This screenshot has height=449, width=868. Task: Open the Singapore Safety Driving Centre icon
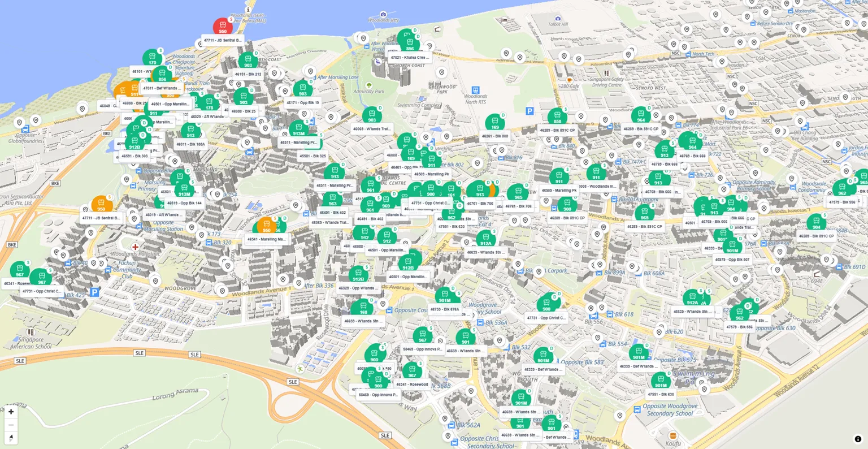(x=607, y=73)
